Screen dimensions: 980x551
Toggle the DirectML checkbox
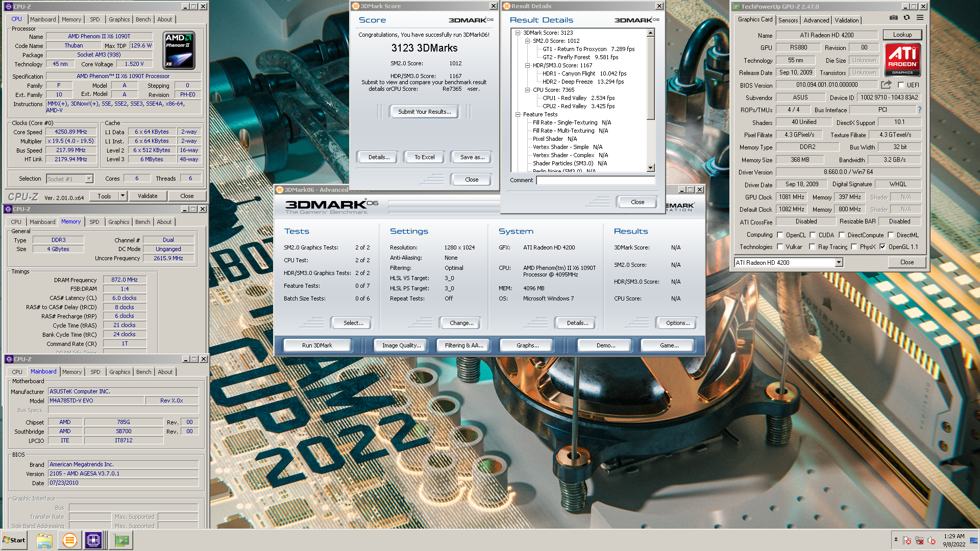tap(891, 235)
